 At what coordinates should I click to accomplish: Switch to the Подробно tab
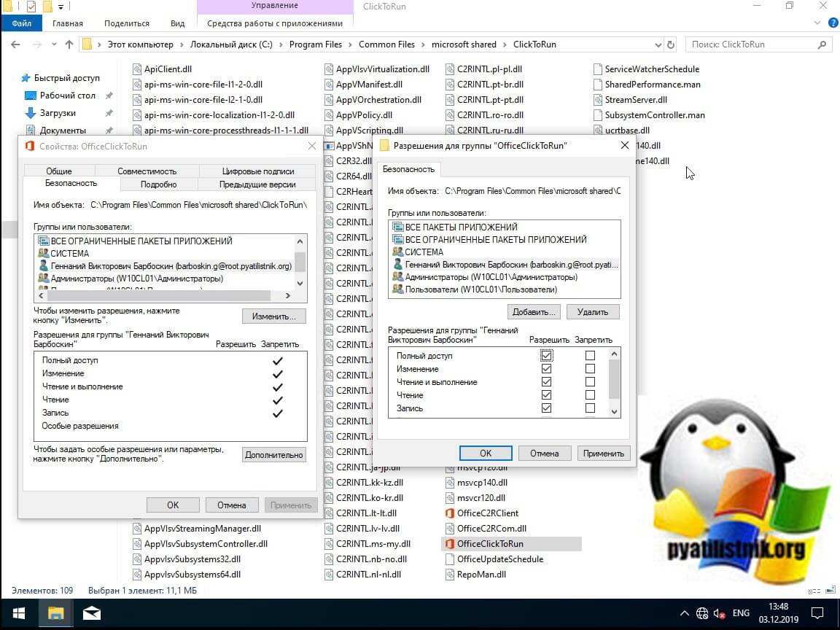(158, 184)
